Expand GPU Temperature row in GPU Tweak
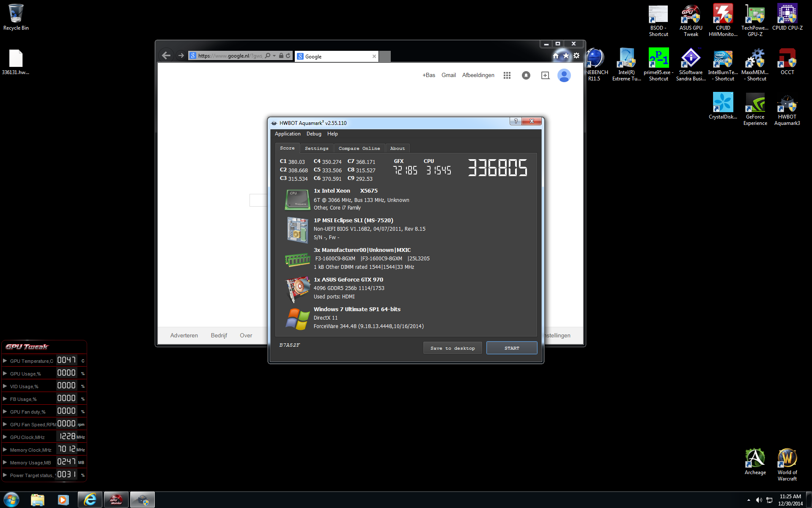The image size is (812, 508). [5, 361]
